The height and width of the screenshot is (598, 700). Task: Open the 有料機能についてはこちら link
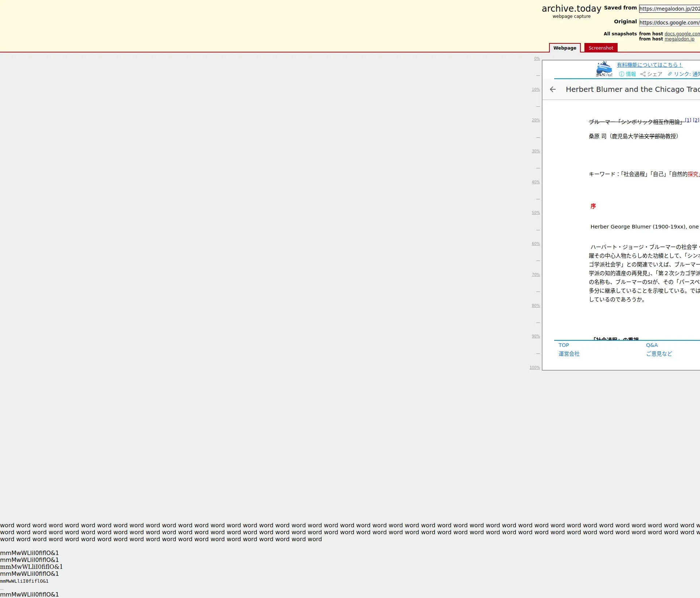click(649, 65)
